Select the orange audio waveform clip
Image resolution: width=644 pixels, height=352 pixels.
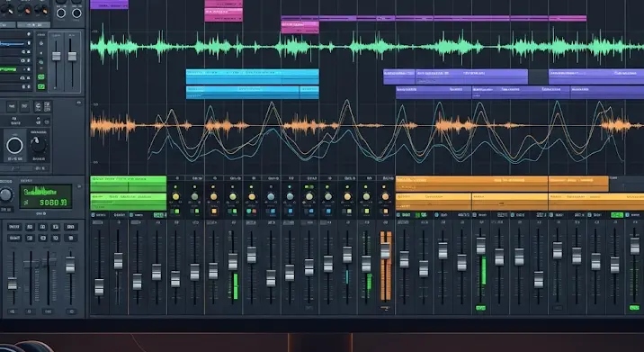[367, 125]
